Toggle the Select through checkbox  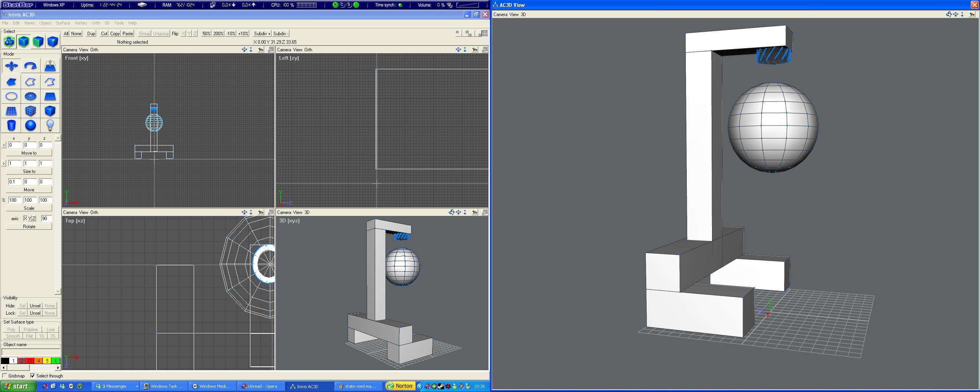coord(33,376)
